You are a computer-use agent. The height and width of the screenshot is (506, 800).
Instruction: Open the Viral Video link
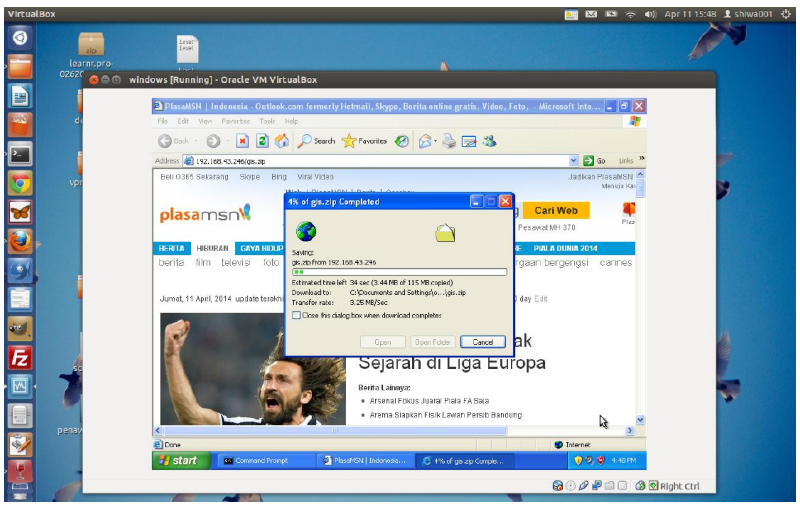[x=315, y=177]
